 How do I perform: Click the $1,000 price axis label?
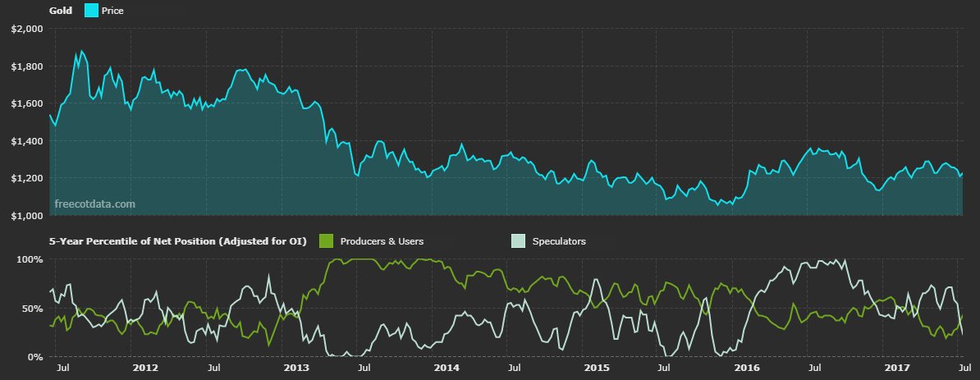tap(27, 216)
